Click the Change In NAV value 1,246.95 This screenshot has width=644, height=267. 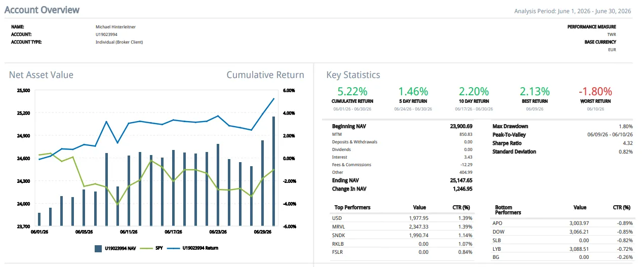(462, 188)
